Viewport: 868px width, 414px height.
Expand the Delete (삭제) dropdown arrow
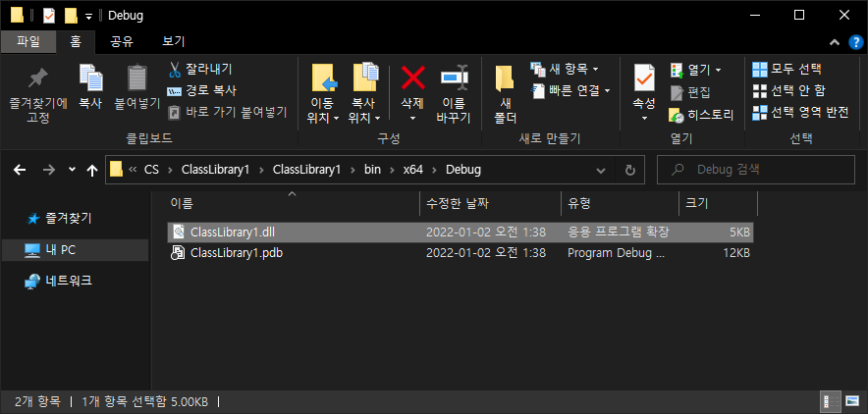coord(413,119)
